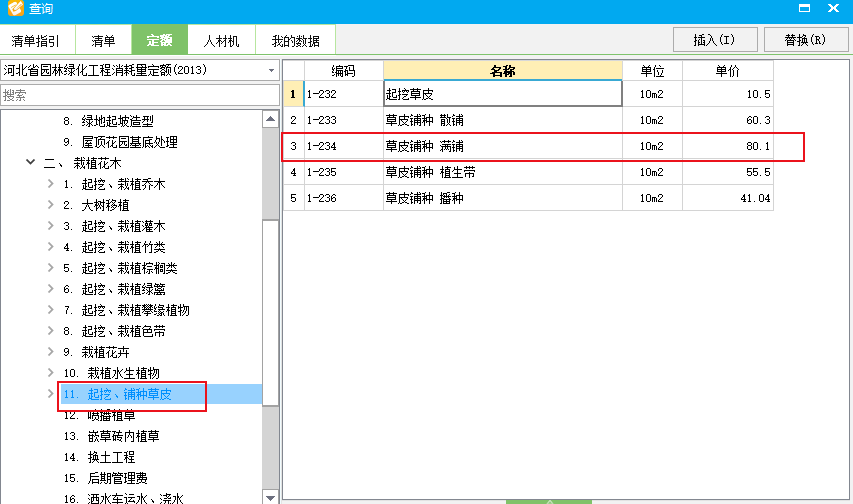
Task: Expand the 起挖、栽植攀缘植物 node
Action: 51,309
